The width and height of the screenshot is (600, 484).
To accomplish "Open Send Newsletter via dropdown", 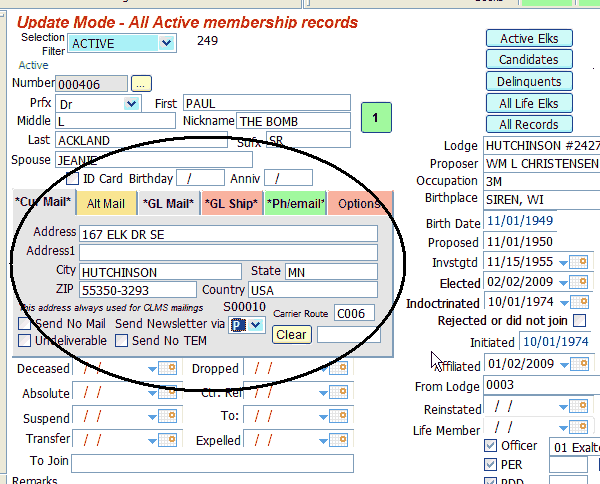I will coord(256,325).
